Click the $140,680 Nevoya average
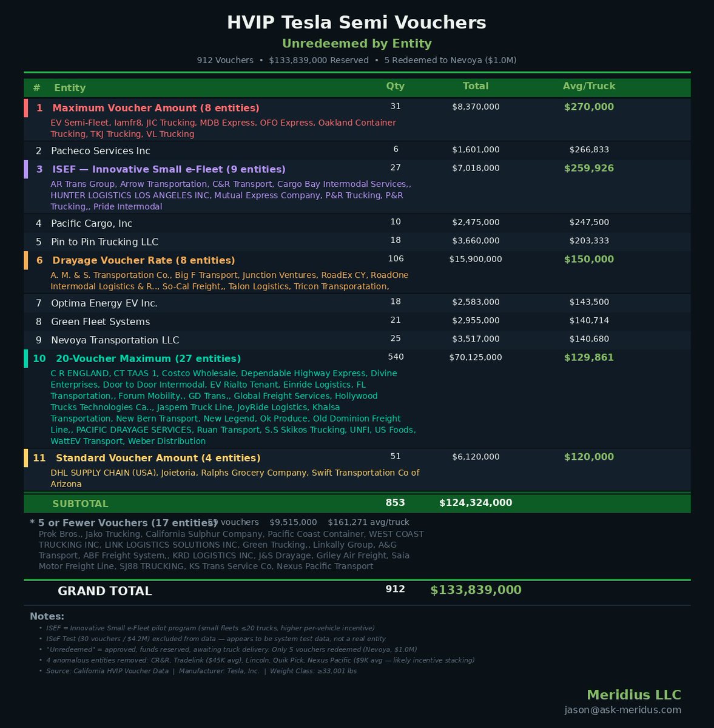The height and width of the screenshot is (728, 714). pos(589,339)
